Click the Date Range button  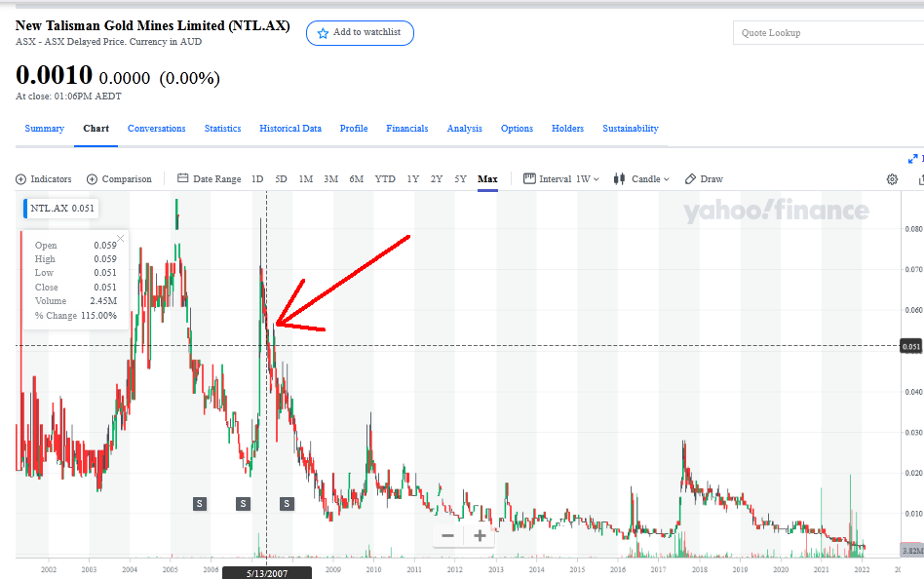point(210,178)
